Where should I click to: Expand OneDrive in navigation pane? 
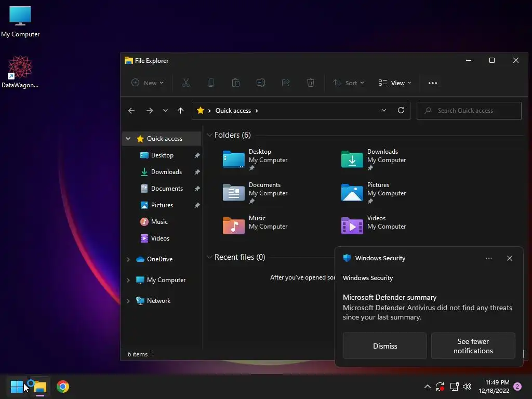click(128, 259)
